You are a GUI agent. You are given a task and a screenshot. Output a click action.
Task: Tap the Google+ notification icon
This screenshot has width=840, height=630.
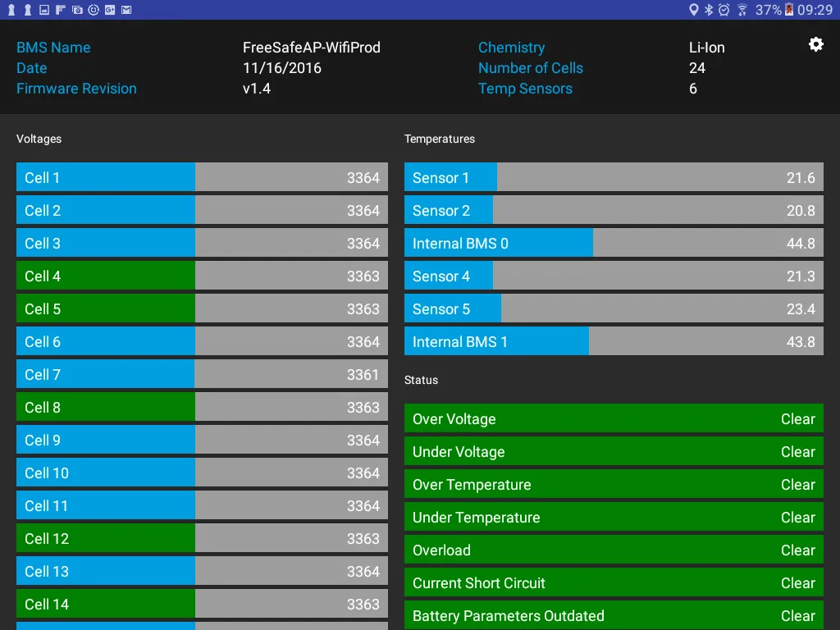click(x=110, y=10)
